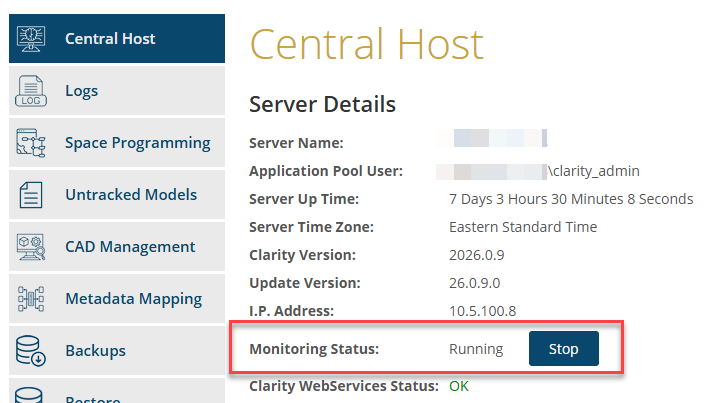The height and width of the screenshot is (403, 713).
Task: Go to Space Programming label in sidebar
Action: coord(137,143)
